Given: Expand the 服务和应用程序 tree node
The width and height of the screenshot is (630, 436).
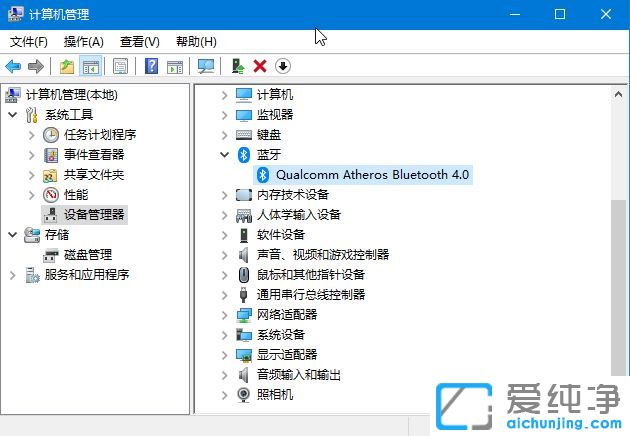Looking at the screenshot, I should [x=12, y=275].
